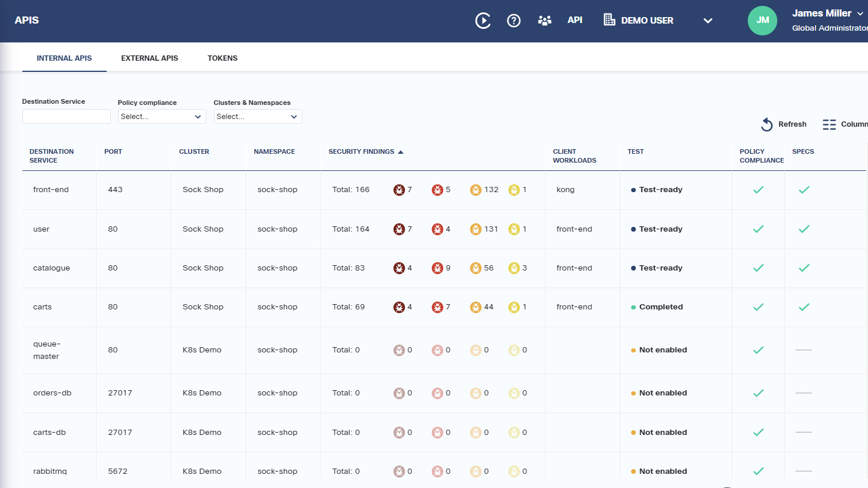Open the help question mark icon

pos(514,21)
